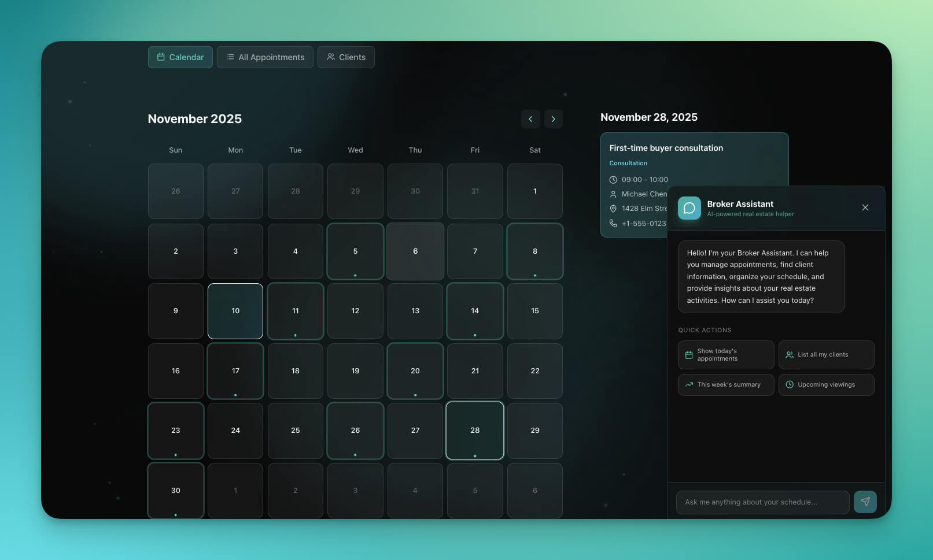933x560 pixels.
Task: Click the Upcoming viewings quick action
Action: [x=826, y=384]
